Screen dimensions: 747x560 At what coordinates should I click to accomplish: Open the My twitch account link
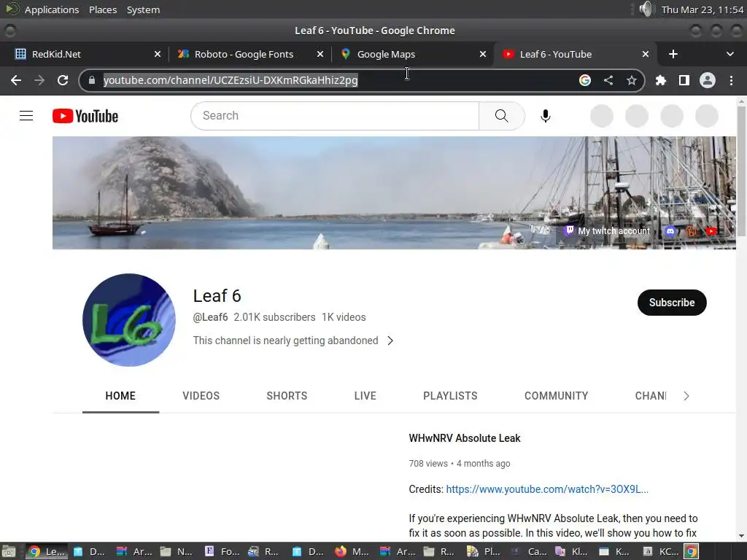coord(614,231)
